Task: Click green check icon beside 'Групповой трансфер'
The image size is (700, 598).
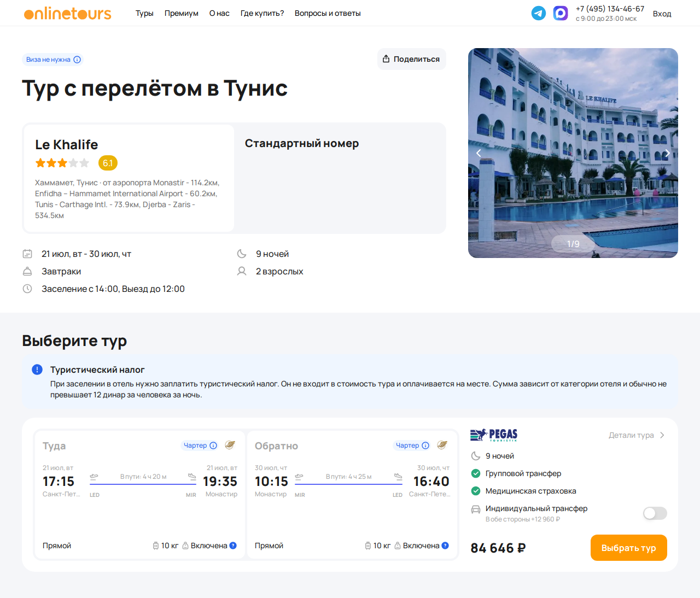Action: pyautogui.click(x=476, y=473)
